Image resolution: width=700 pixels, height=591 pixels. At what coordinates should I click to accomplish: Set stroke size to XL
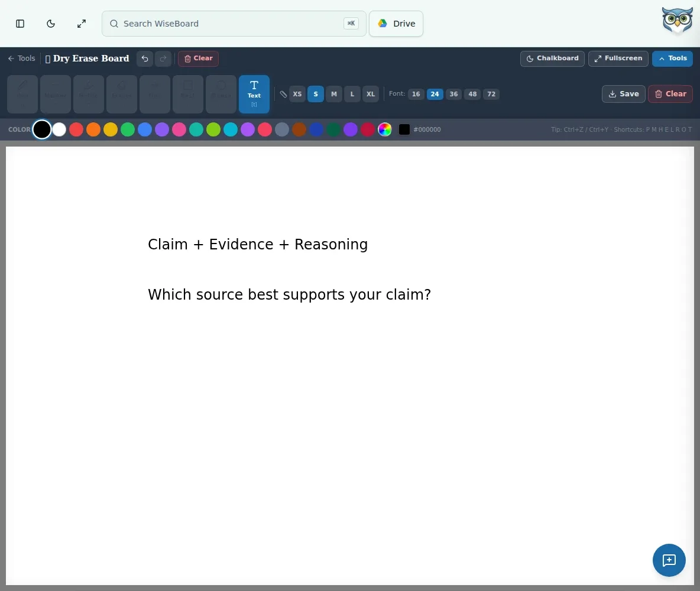point(371,94)
